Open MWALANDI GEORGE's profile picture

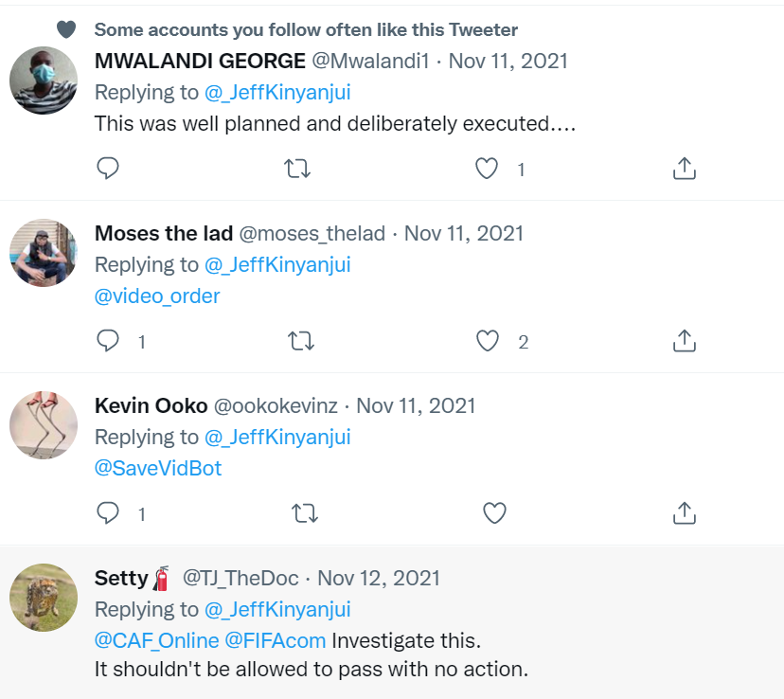[x=44, y=80]
